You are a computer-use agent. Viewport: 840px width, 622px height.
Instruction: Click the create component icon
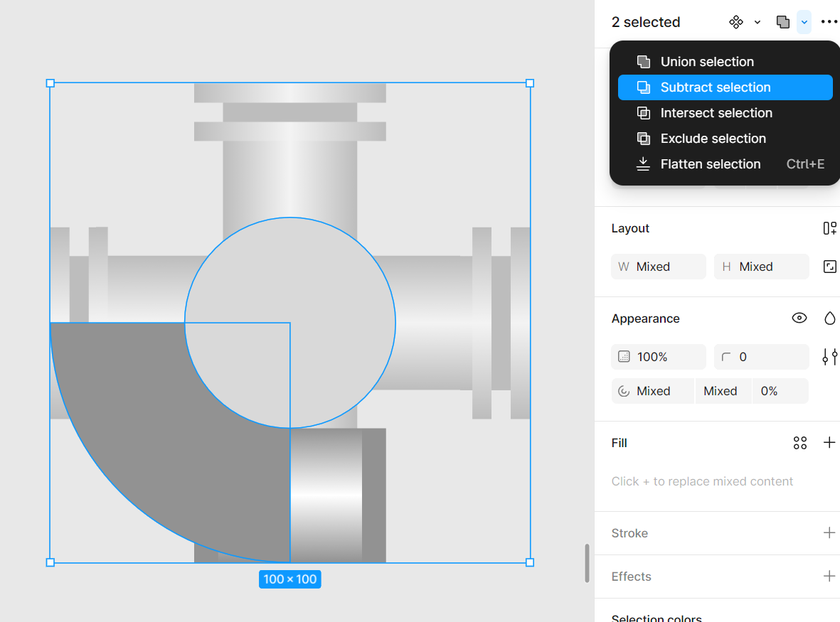pyautogui.click(x=736, y=22)
